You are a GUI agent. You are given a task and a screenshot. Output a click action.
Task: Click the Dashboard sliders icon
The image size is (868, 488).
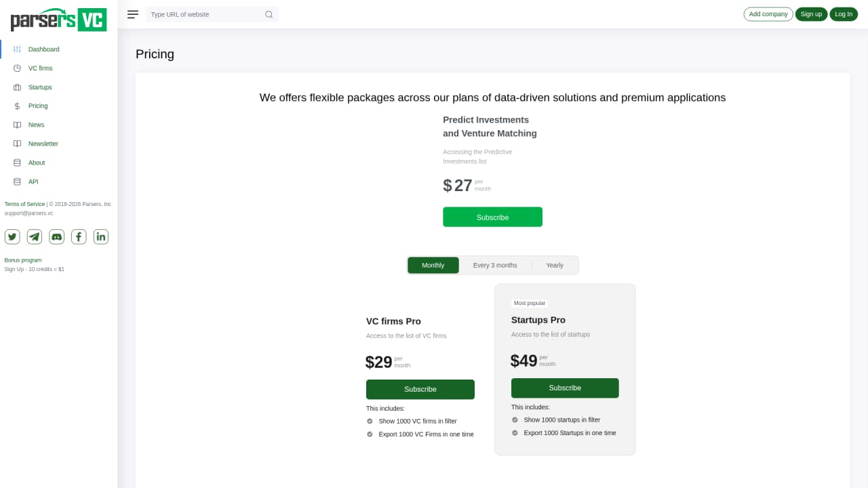(x=17, y=49)
